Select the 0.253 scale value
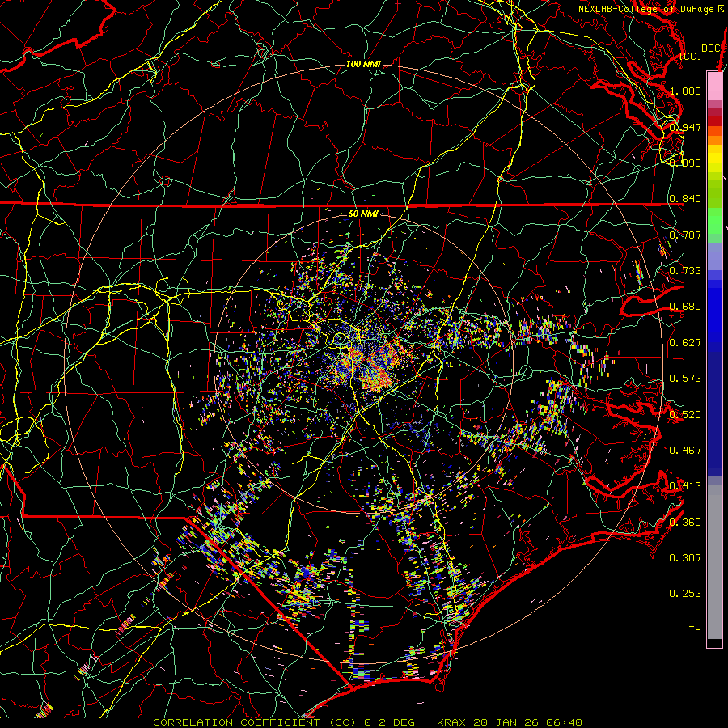 (685, 594)
